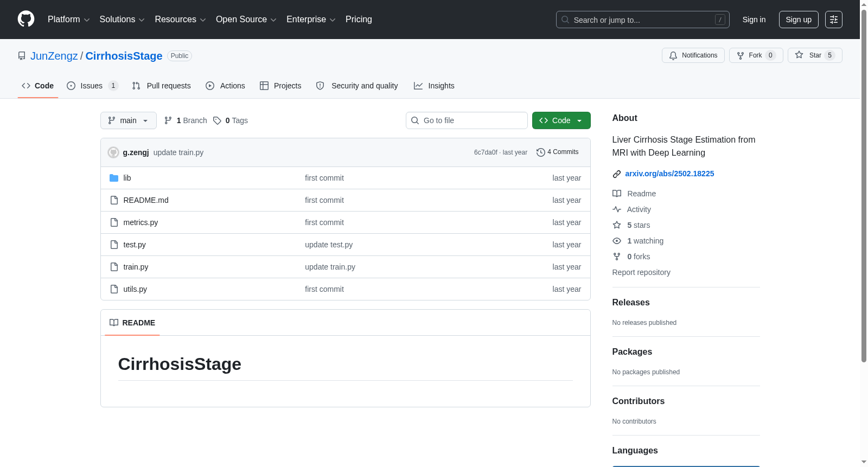This screenshot has height=467, width=868.
Task: Open the Releases heading link
Action: [x=631, y=303]
